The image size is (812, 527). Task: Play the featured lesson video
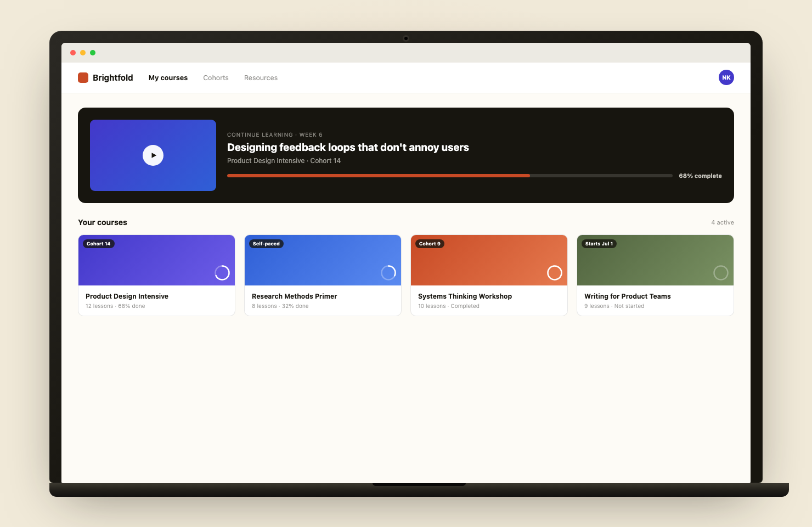[x=153, y=155]
